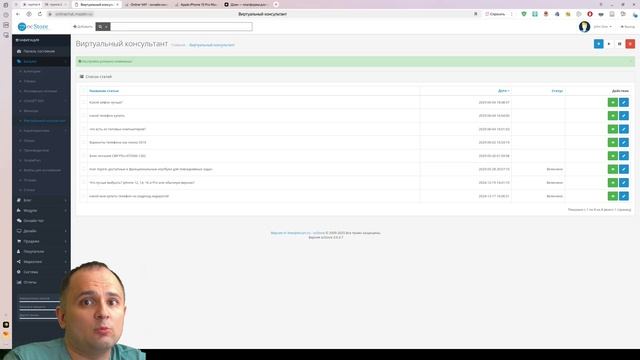640x360 pixels.
Task: Expand the Дизайн sidebar section
Action: click(x=41, y=231)
